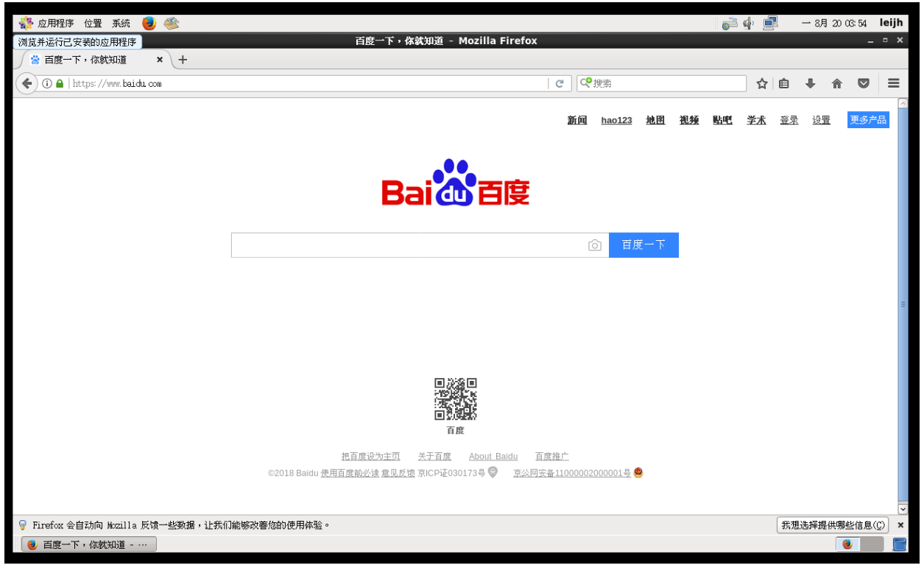Open the volume speaker indicator
Image resolution: width=924 pixels, height=568 pixels.
[x=749, y=23]
